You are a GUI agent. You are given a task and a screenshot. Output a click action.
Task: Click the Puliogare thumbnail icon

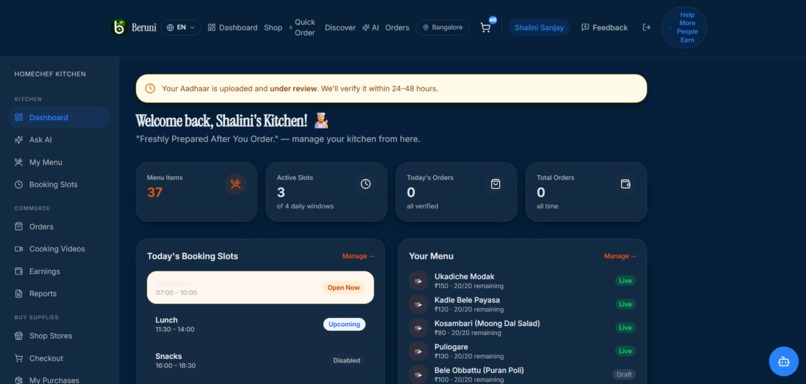tap(418, 351)
